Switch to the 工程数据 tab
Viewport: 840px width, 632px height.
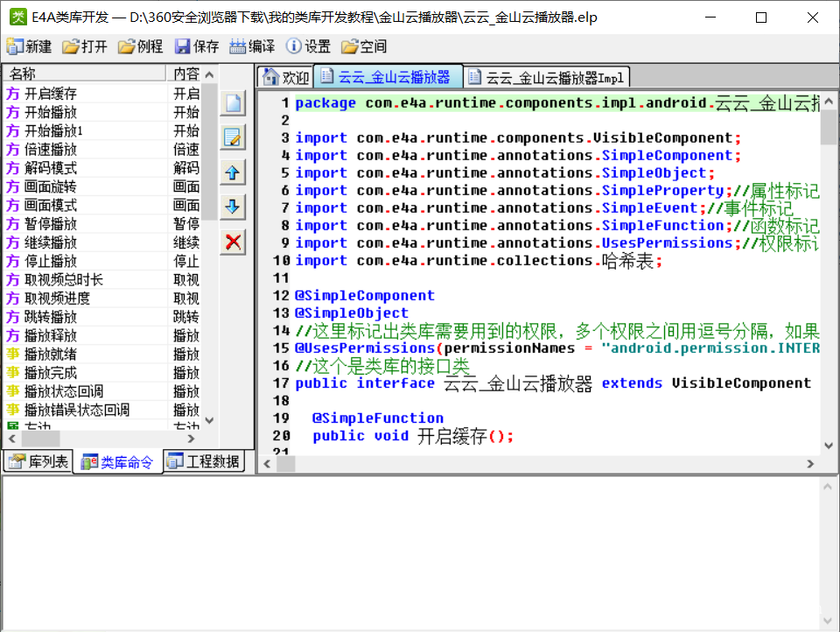(x=203, y=461)
